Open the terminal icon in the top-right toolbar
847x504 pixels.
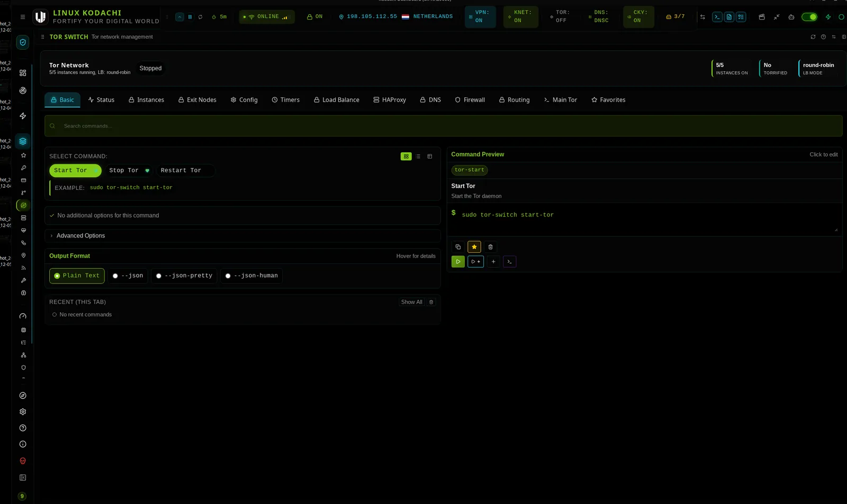tap(717, 17)
